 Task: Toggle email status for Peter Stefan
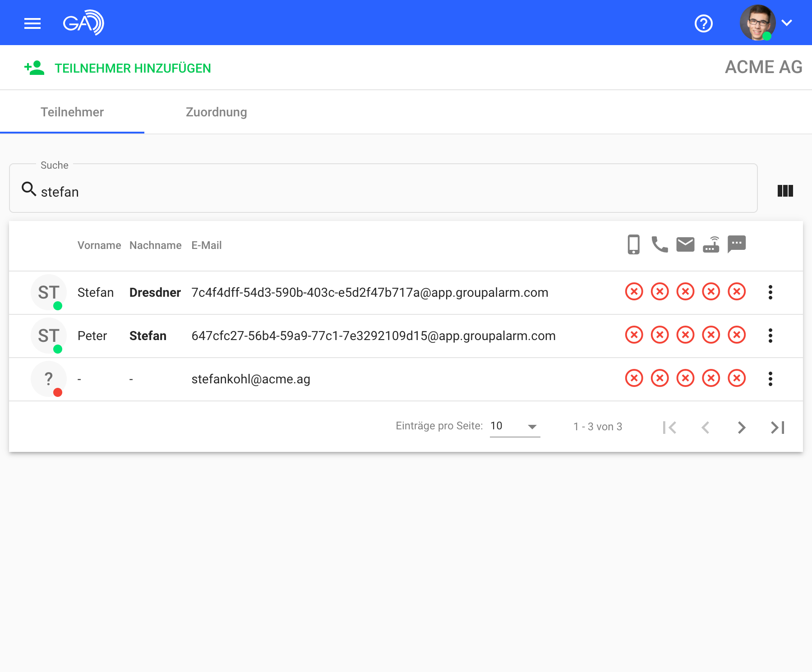pos(685,335)
